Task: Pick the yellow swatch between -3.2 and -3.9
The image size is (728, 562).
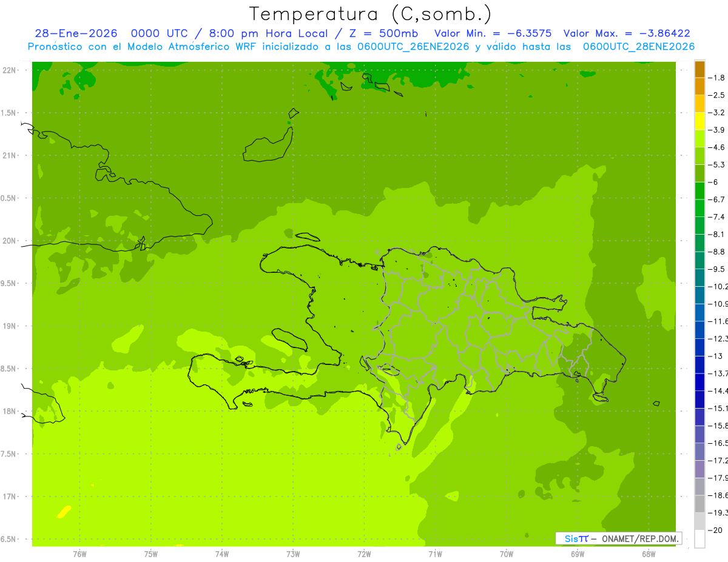Action: coord(699,121)
